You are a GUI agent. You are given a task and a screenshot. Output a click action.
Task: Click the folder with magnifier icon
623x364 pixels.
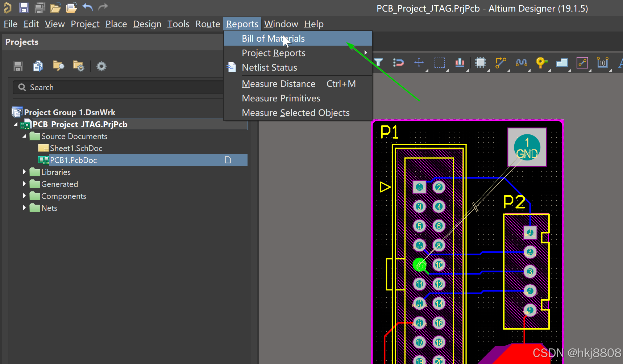58,66
